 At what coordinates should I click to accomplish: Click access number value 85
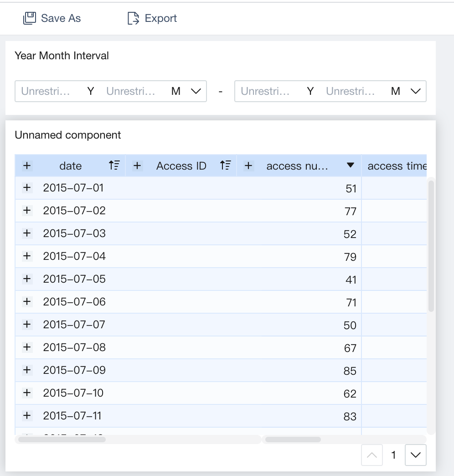(350, 371)
